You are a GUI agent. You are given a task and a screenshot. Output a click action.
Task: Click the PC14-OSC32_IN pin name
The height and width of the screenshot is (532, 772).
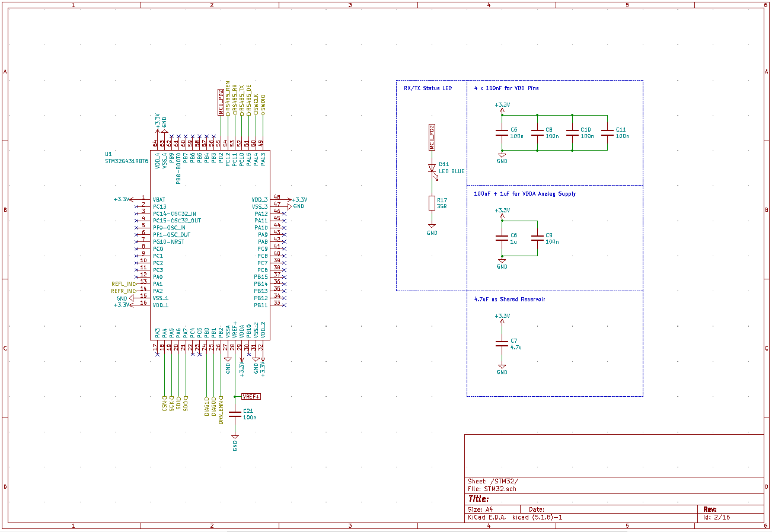coord(174,214)
